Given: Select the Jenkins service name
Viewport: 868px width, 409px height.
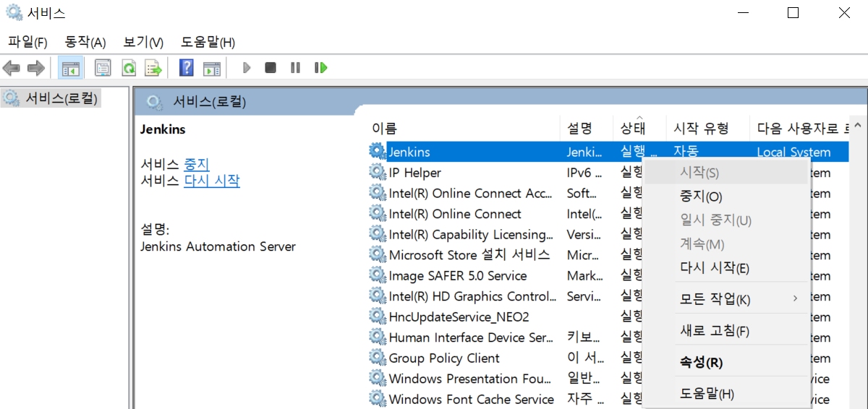Looking at the screenshot, I should tap(409, 152).
